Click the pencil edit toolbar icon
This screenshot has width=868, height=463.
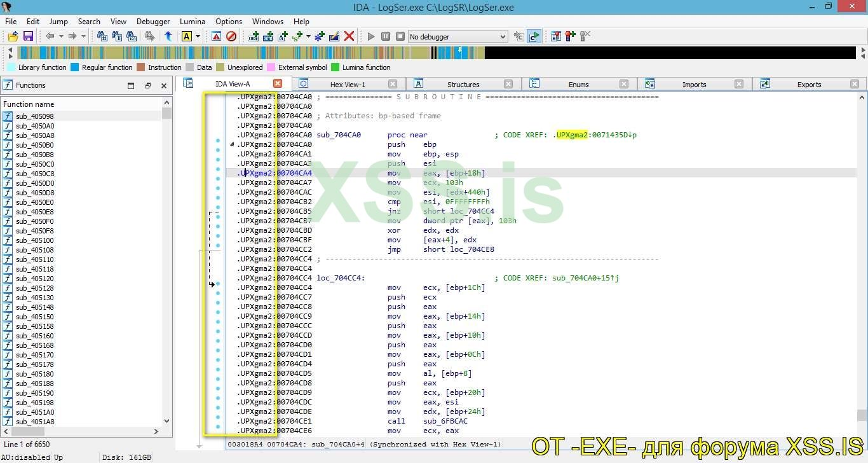[334, 36]
